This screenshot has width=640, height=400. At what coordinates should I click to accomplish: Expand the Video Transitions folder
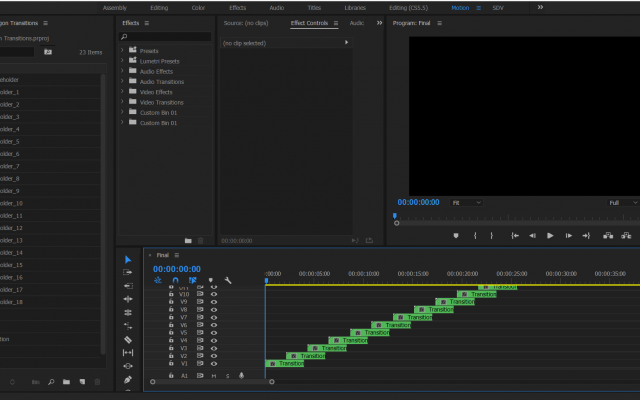(x=122, y=102)
